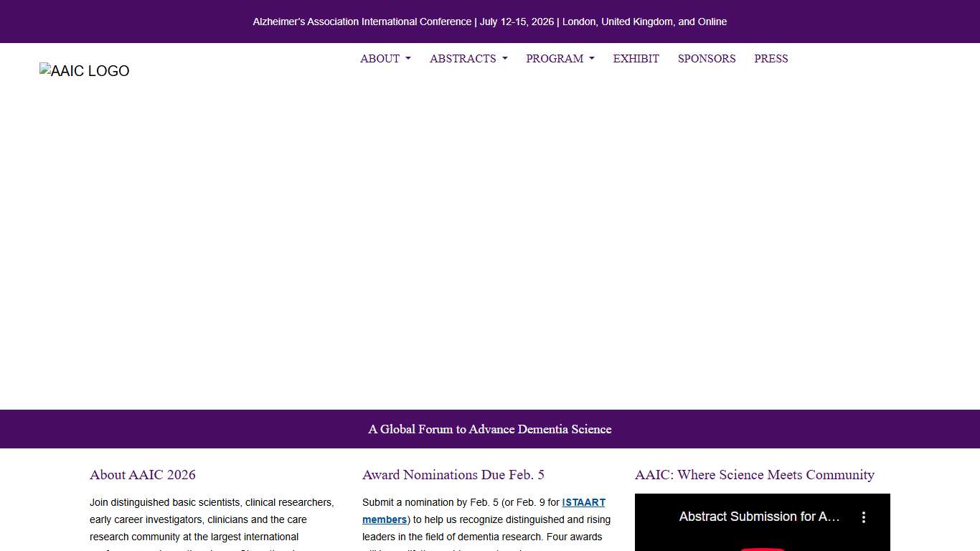Click the AAIC LOGO alt-text link
Image resolution: width=980 pixels, height=551 pixels.
point(84,70)
